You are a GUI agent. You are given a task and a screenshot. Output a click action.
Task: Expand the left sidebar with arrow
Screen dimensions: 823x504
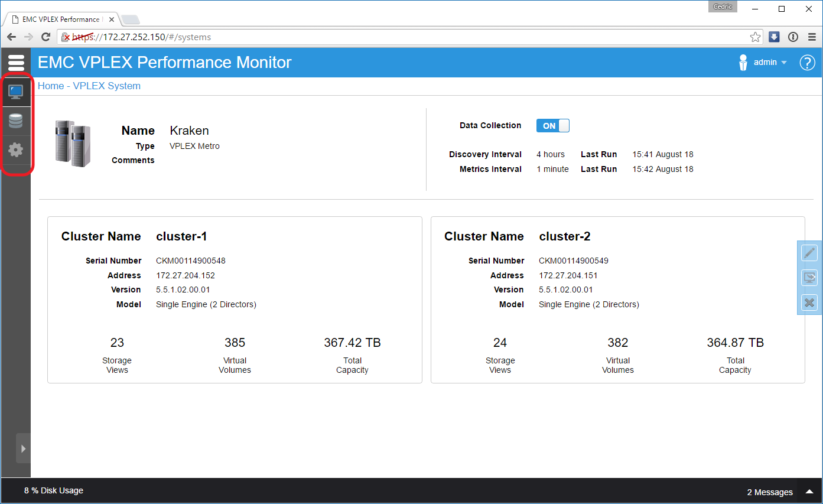pyautogui.click(x=23, y=448)
